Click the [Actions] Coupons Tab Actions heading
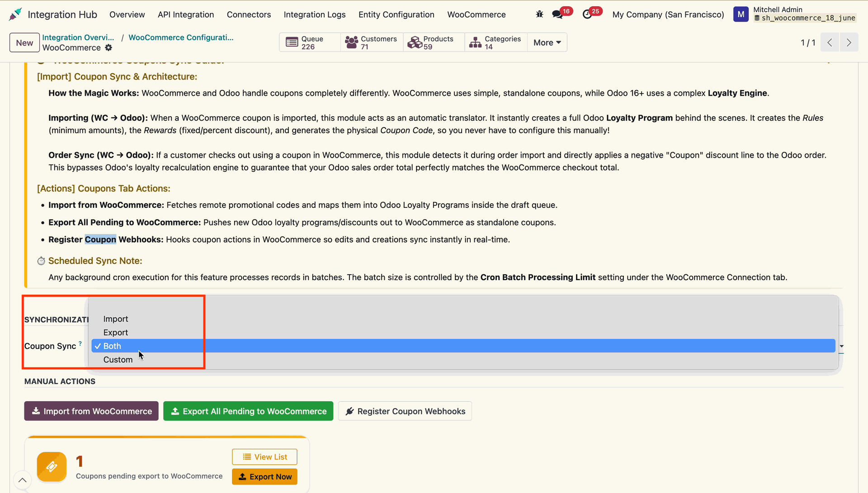 104,188
